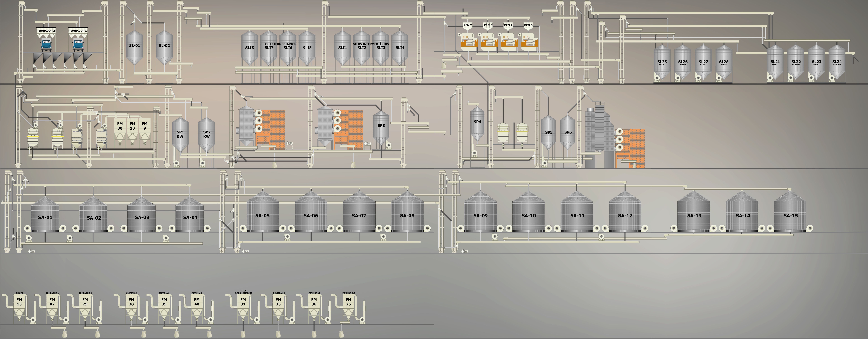
Task: Click the truck at Tombador 2
Action: [46, 45]
